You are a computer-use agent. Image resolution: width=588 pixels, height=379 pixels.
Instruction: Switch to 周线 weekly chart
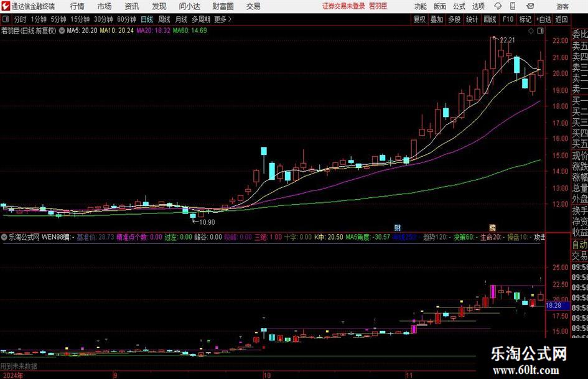tap(164, 19)
